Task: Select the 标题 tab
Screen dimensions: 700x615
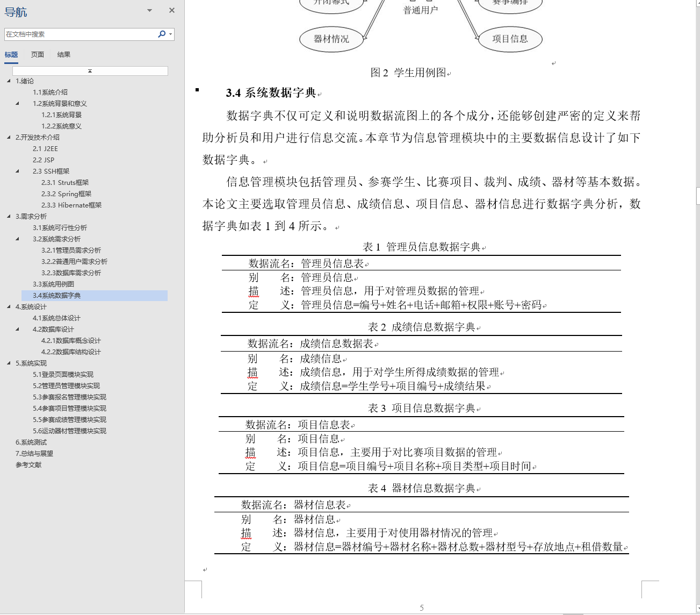Action: pyautogui.click(x=11, y=54)
